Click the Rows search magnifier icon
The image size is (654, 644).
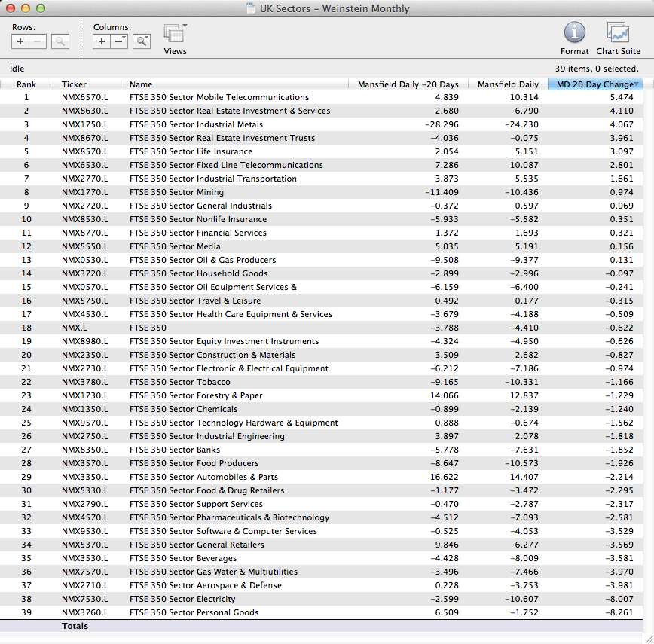(60, 41)
